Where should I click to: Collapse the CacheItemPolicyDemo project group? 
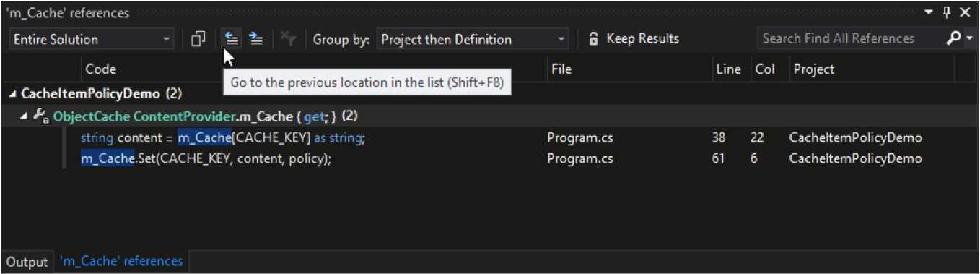coord(13,94)
